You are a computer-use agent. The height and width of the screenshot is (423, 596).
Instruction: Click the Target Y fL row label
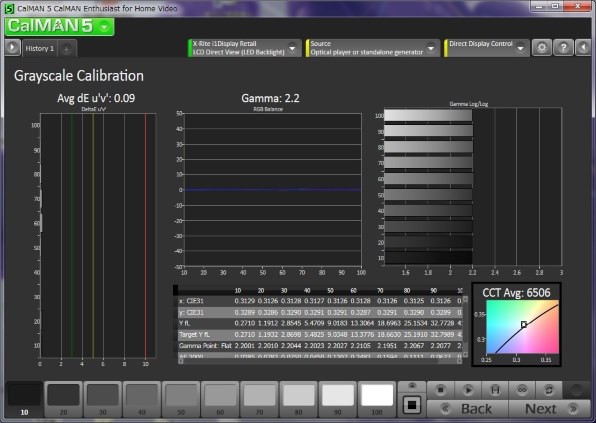[193, 335]
